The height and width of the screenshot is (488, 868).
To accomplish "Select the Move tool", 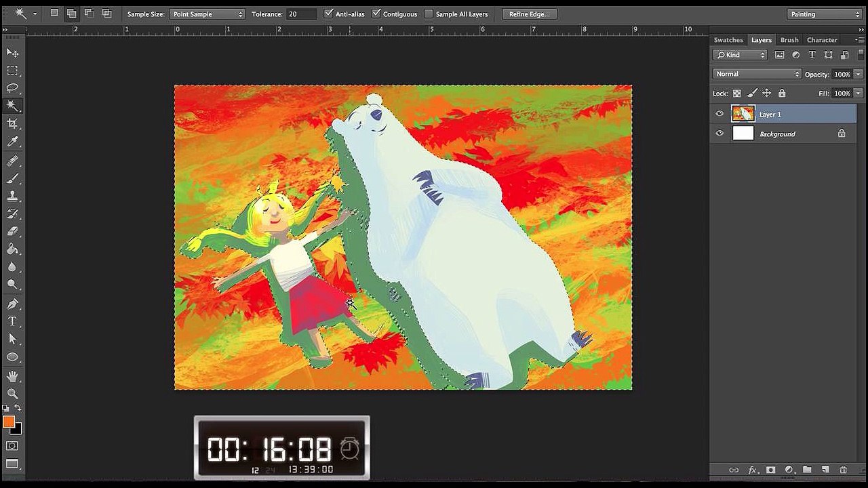I will (12, 52).
